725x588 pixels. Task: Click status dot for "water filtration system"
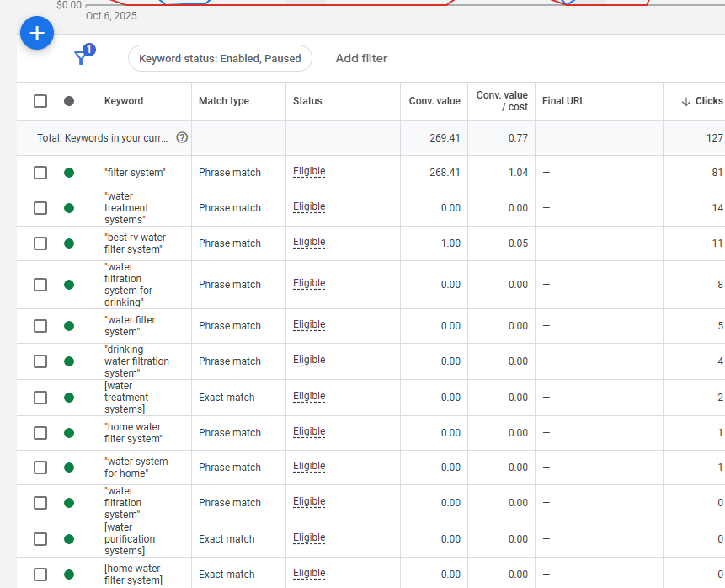(x=69, y=503)
